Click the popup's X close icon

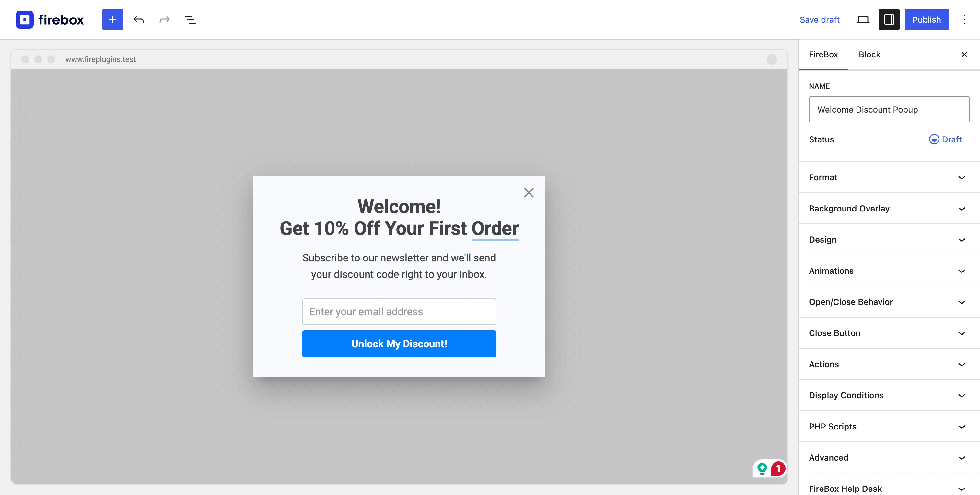529,193
